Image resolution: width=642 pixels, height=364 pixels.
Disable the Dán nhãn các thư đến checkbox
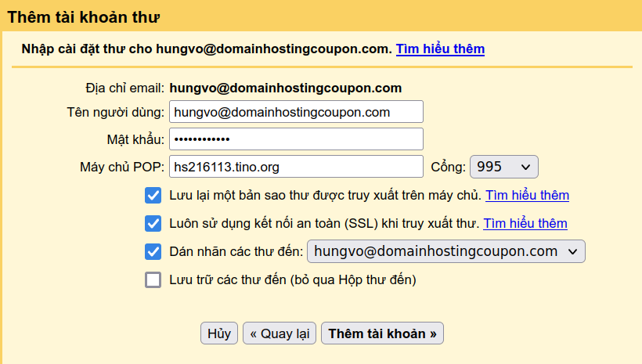pos(153,251)
